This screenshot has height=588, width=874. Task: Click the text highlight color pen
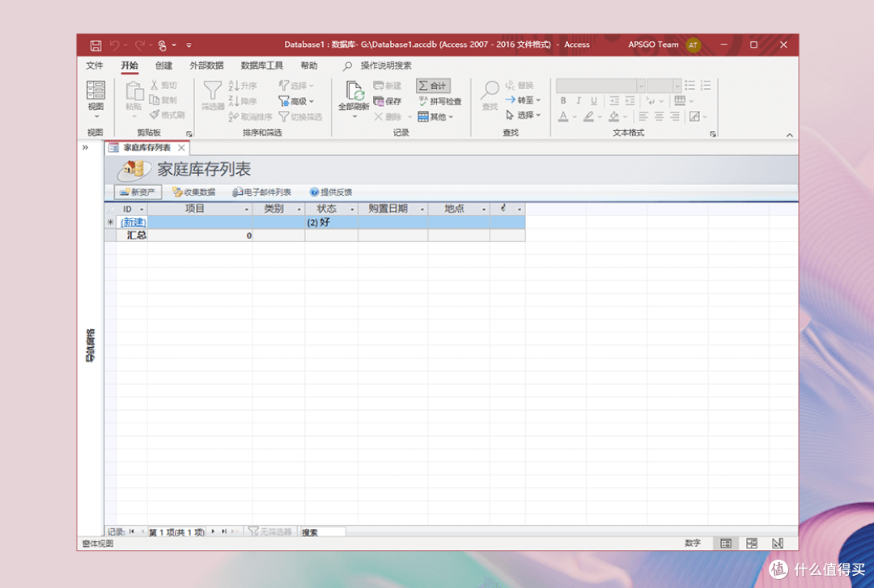pos(588,116)
